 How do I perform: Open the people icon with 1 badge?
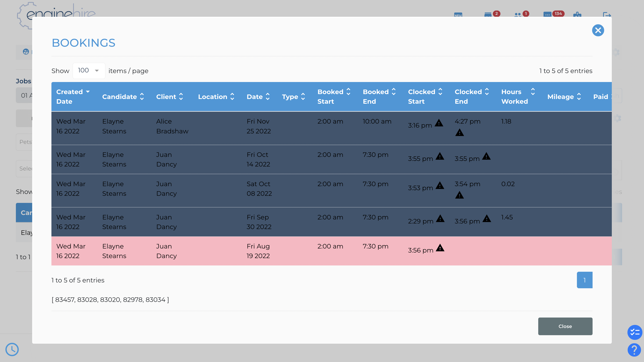pyautogui.click(x=517, y=15)
